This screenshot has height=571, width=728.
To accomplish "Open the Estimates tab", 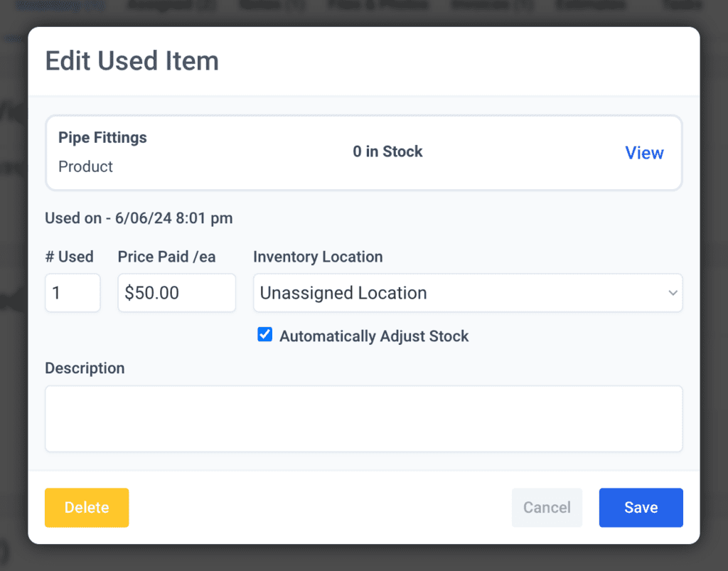I will coord(593,6).
